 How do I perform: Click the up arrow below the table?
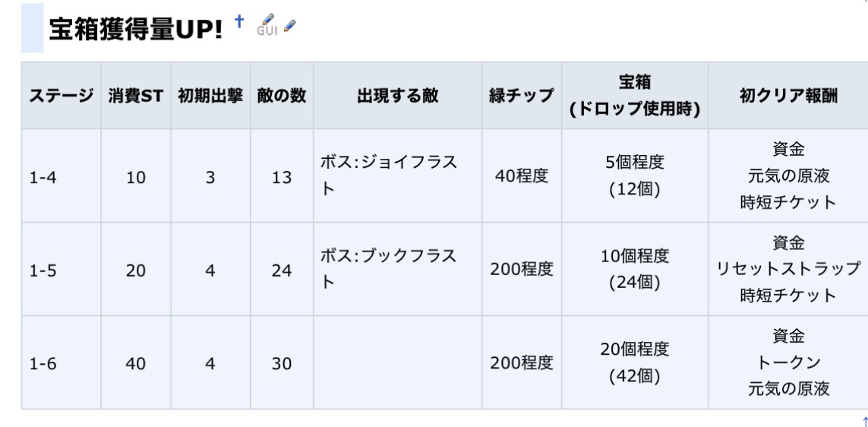[863, 422]
